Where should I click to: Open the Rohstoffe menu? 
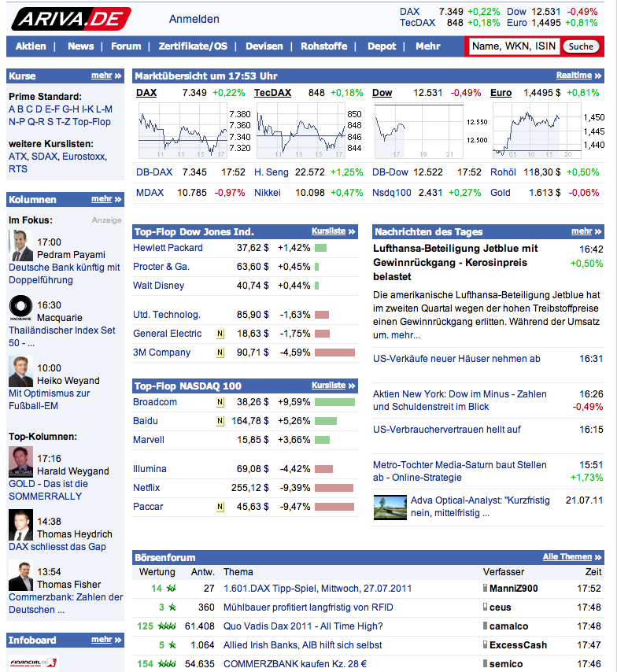323,46
